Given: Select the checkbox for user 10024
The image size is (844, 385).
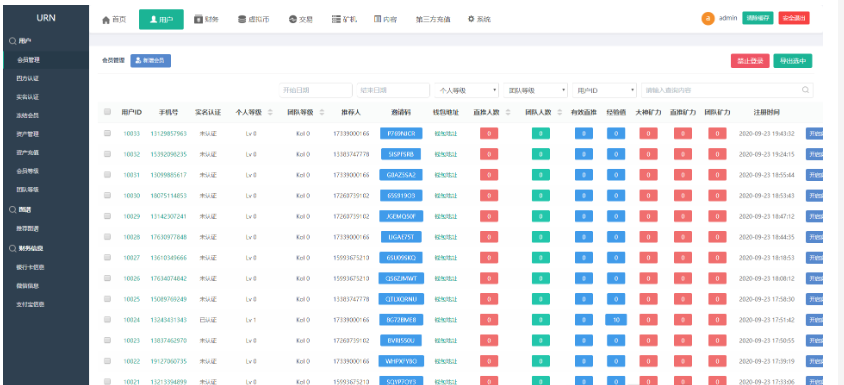Looking at the screenshot, I should click(x=107, y=319).
